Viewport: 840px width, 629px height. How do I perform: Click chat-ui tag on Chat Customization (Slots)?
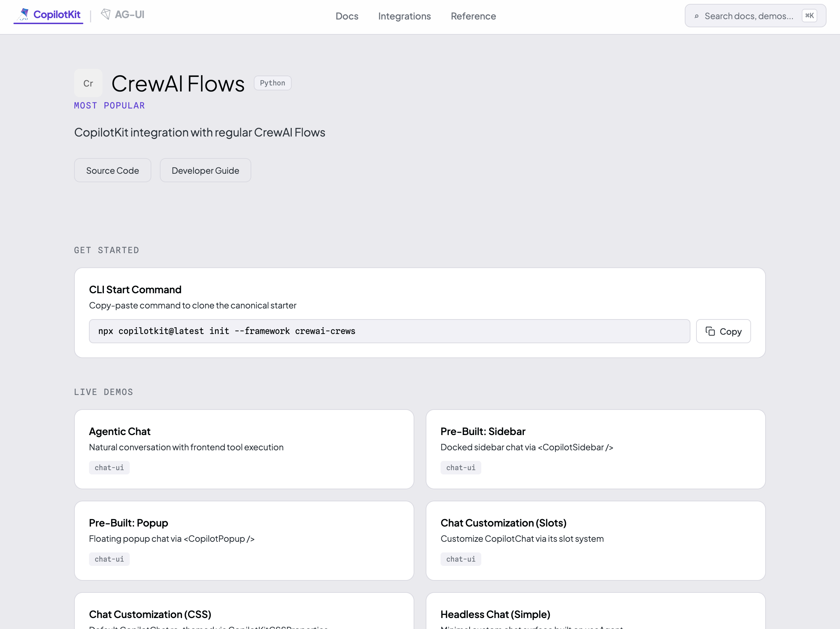[x=461, y=559]
